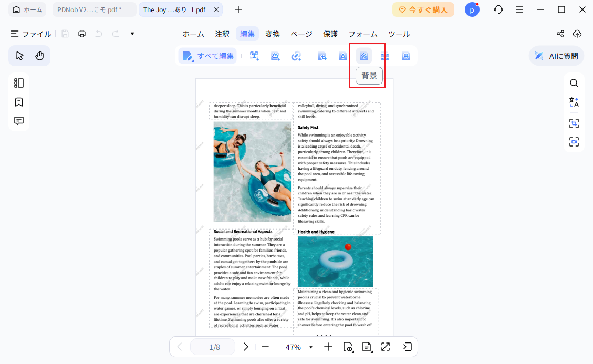Open the thumbnails panel in left sidebar
This screenshot has height=364, width=593.
coord(19,83)
